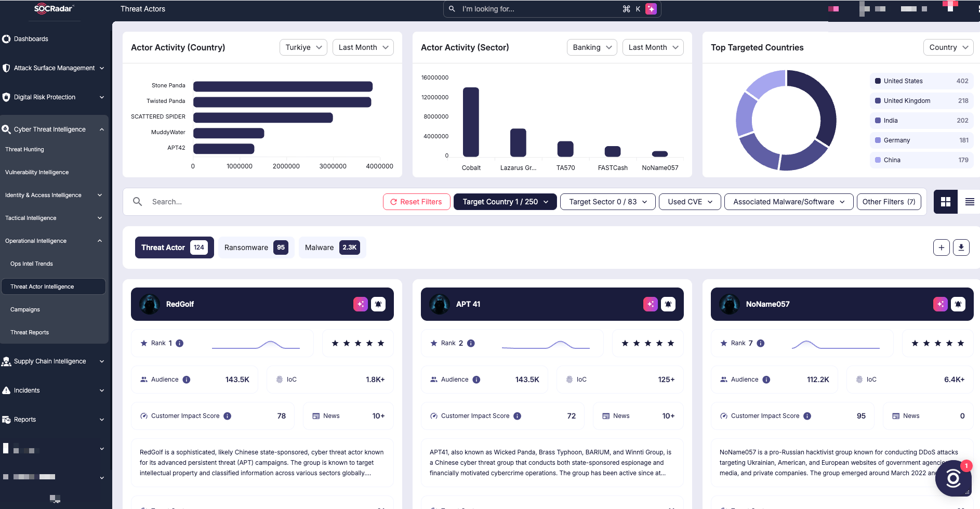Open the Country dropdown in Top Targeted Countries
980x509 pixels.
point(948,47)
